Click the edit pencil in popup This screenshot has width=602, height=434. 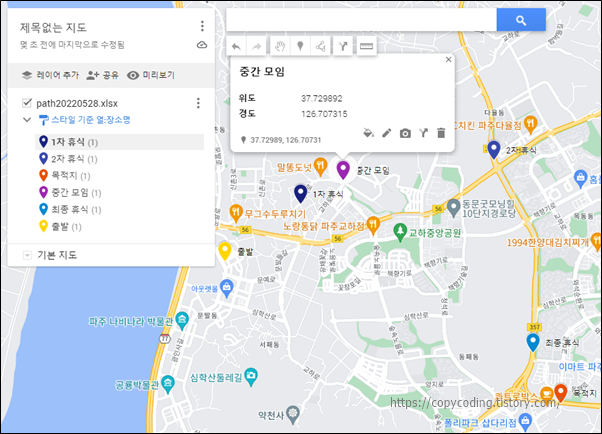tap(387, 133)
